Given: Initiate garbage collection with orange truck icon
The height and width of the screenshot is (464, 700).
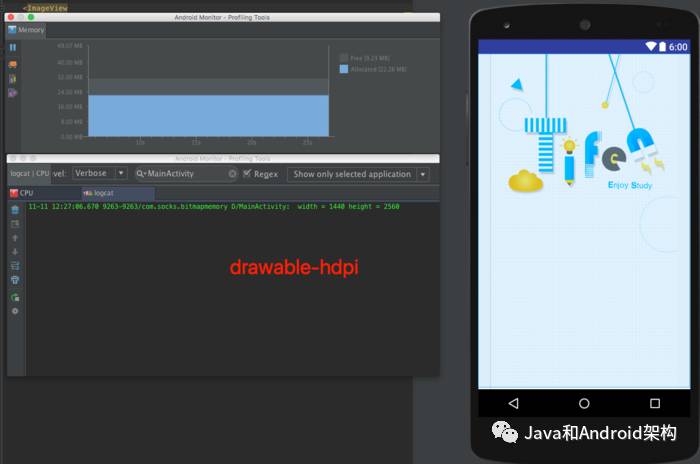Looking at the screenshot, I should point(13,64).
